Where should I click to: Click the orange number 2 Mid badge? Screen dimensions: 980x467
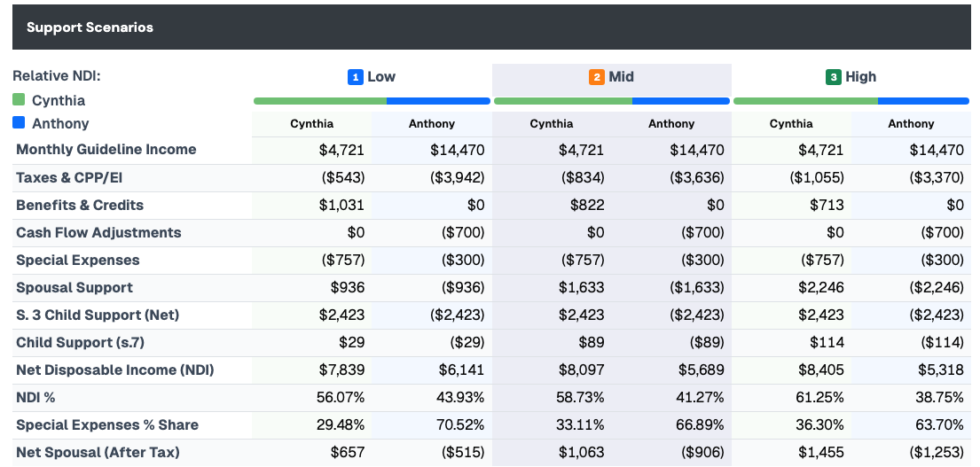[597, 77]
